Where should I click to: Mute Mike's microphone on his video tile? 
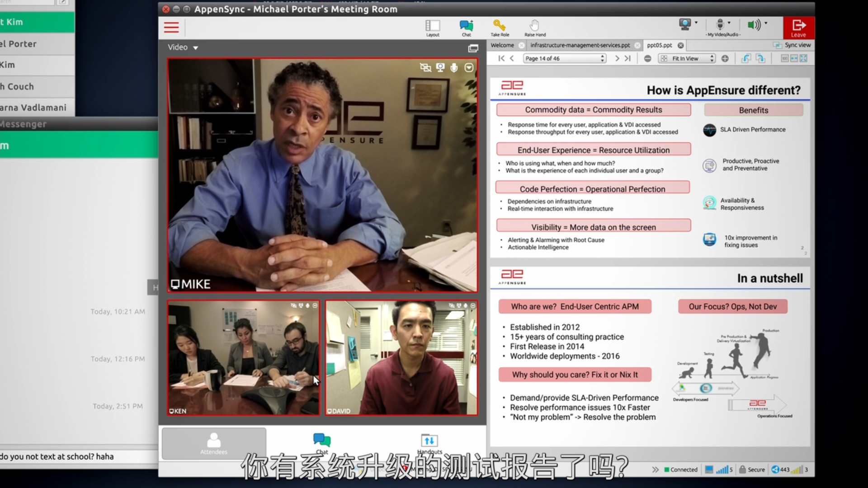coord(454,67)
